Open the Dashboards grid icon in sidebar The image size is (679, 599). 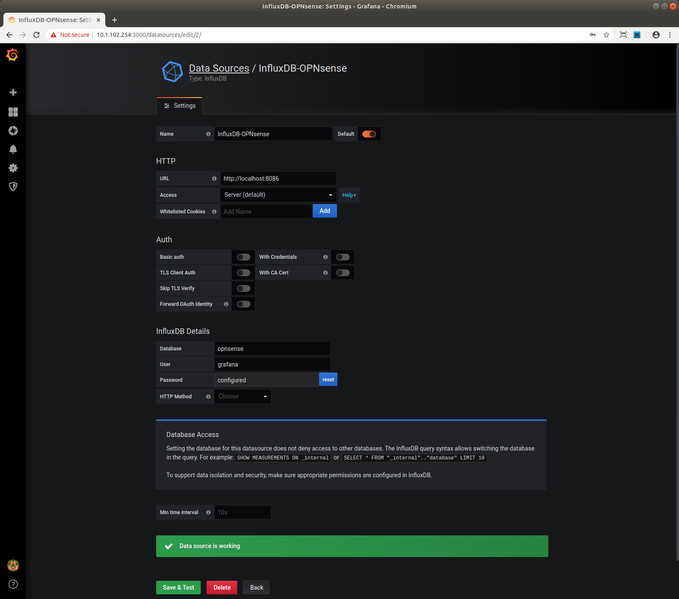pyautogui.click(x=13, y=112)
